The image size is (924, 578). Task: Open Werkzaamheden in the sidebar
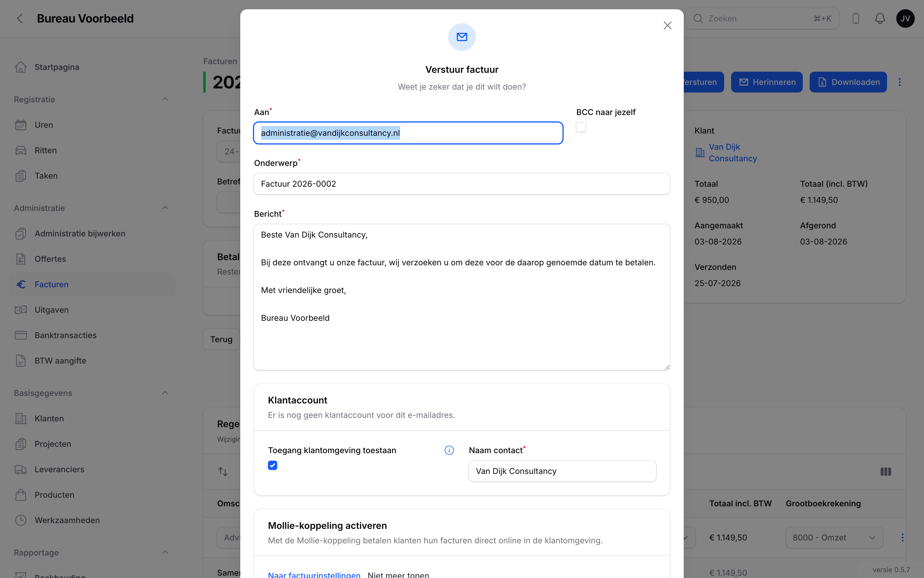pos(67,520)
